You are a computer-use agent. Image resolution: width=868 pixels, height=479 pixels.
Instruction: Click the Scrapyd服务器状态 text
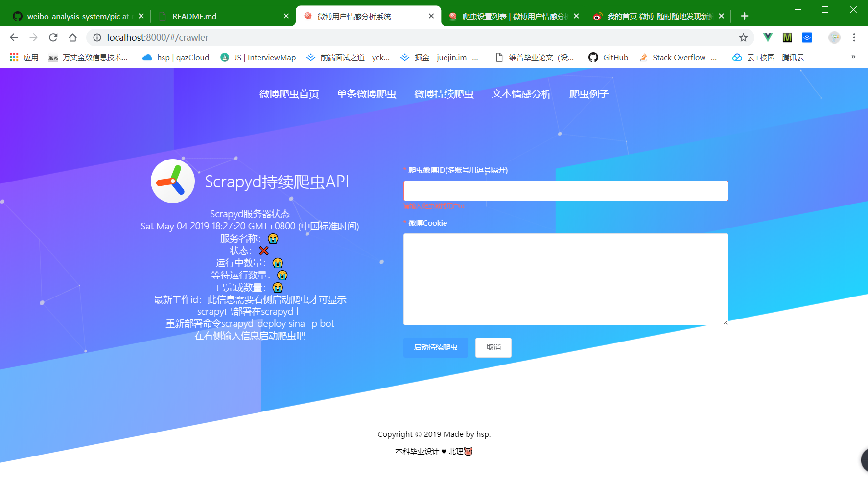tap(250, 214)
